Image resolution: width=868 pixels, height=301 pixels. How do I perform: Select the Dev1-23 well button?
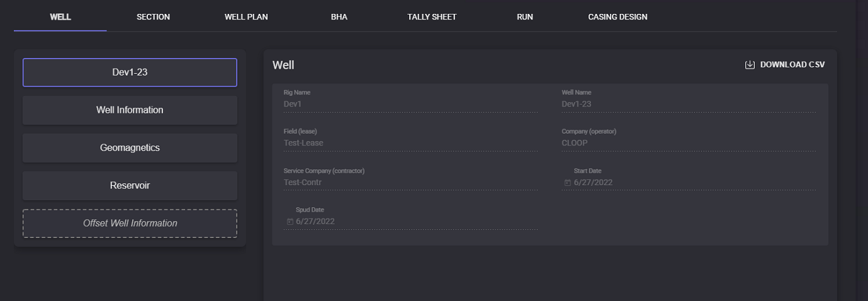pyautogui.click(x=130, y=72)
